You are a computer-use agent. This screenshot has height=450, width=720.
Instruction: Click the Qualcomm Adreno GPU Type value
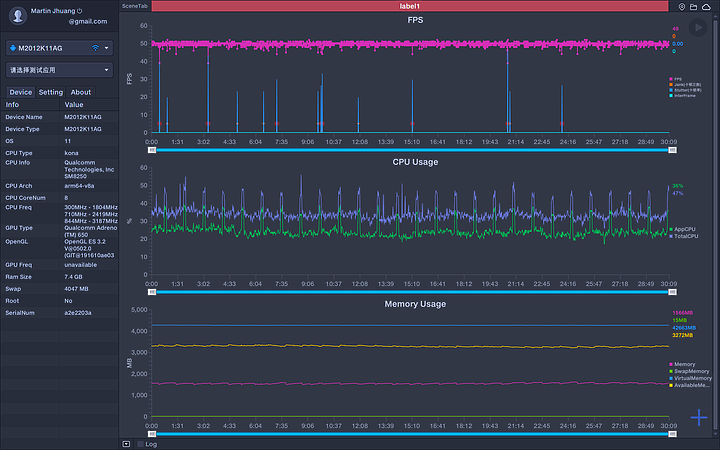point(90,231)
